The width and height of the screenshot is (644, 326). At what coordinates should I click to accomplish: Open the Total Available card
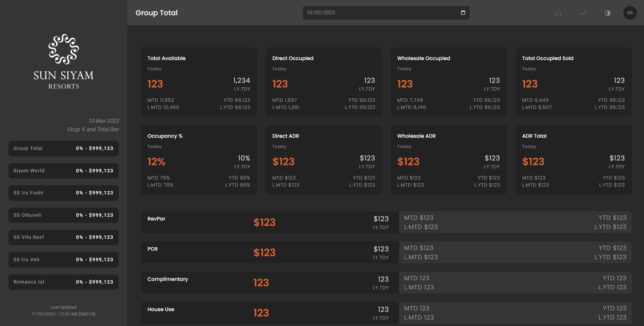(x=199, y=82)
